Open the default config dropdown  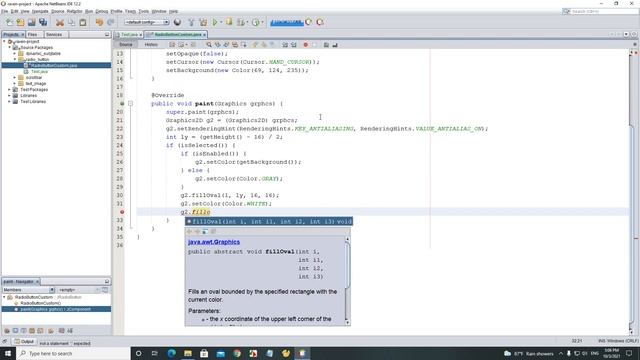point(147,22)
